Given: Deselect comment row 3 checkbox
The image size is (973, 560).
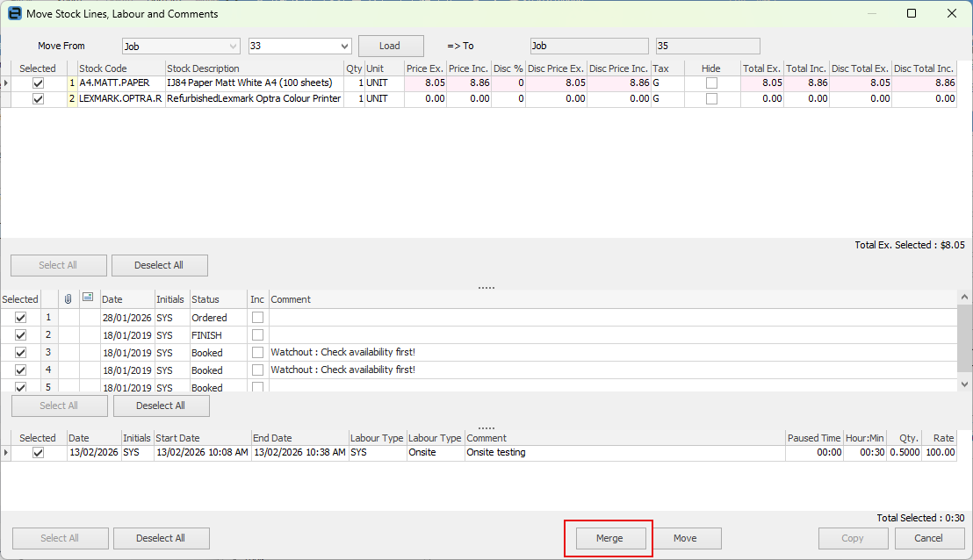Looking at the screenshot, I should click(20, 352).
